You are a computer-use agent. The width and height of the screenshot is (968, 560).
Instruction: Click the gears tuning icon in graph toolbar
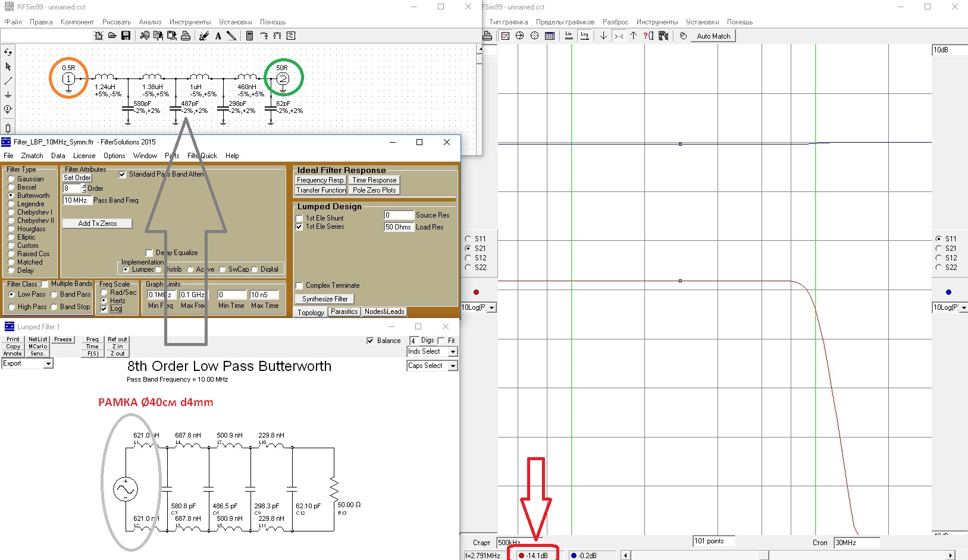(x=663, y=36)
